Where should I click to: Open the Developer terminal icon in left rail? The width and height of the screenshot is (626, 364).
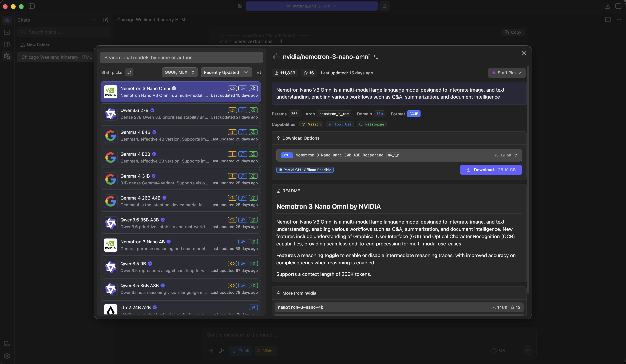(7, 32)
